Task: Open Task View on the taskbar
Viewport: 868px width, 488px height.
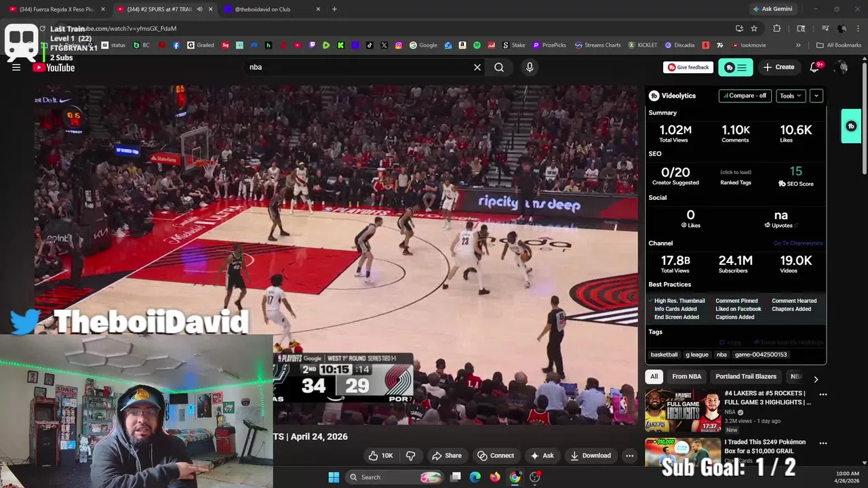Action: [x=456, y=477]
